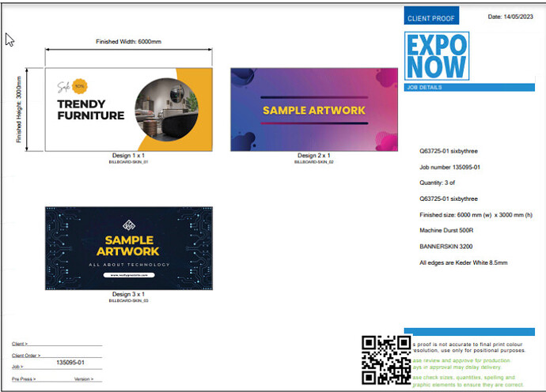Click the Version > field
The height and width of the screenshot is (392, 546).
pos(84,379)
